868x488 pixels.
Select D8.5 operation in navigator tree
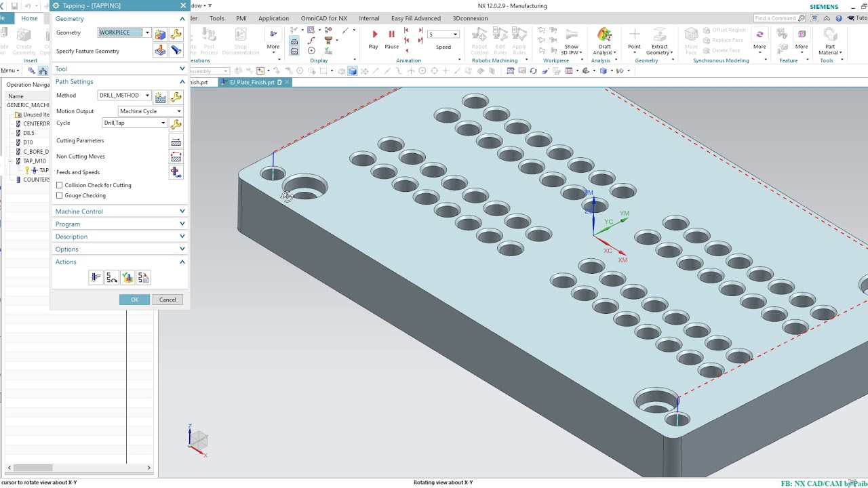coord(28,133)
